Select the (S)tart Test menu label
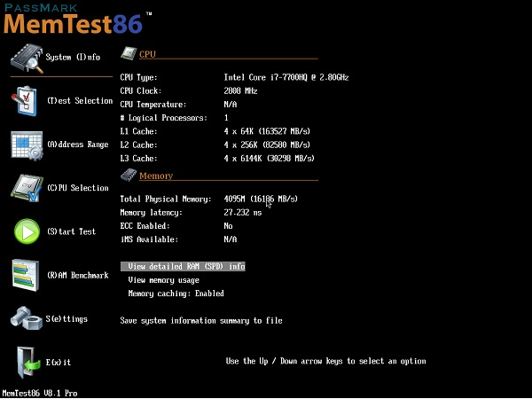 71,231
